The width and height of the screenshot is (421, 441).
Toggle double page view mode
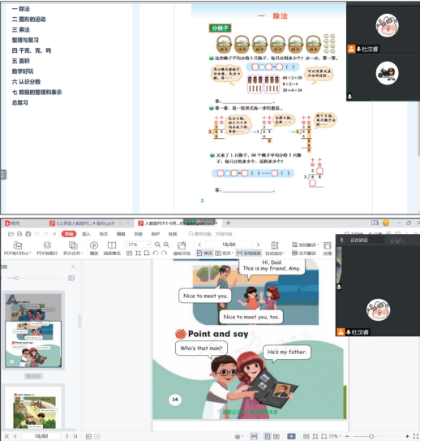click(223, 253)
